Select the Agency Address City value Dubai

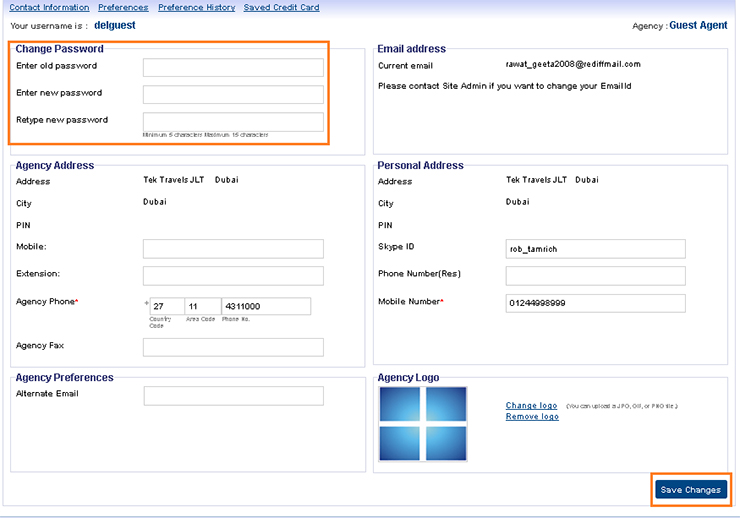155,201
